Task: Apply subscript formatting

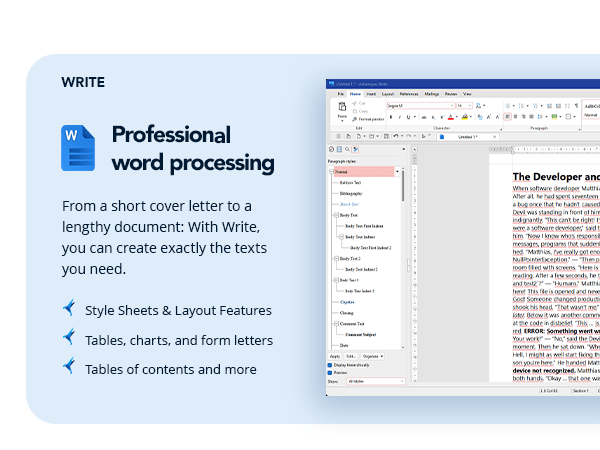Action: tap(433, 117)
